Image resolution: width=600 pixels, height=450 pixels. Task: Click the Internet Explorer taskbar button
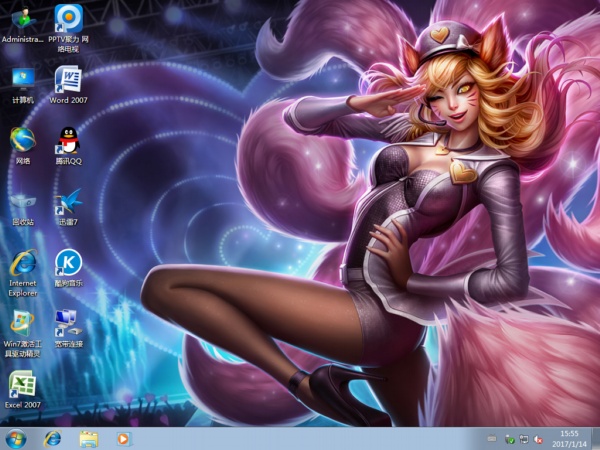point(53,439)
